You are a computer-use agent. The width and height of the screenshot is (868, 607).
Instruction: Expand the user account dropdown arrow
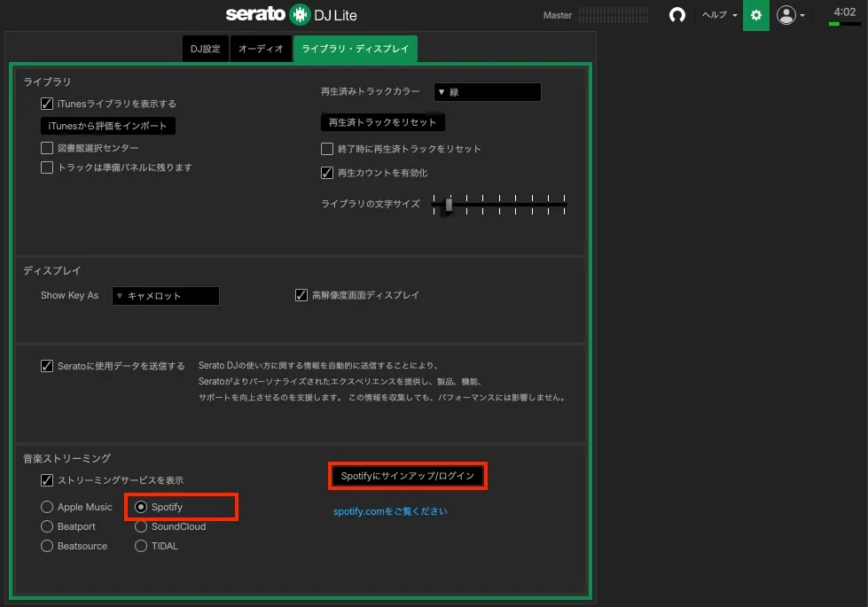click(803, 15)
